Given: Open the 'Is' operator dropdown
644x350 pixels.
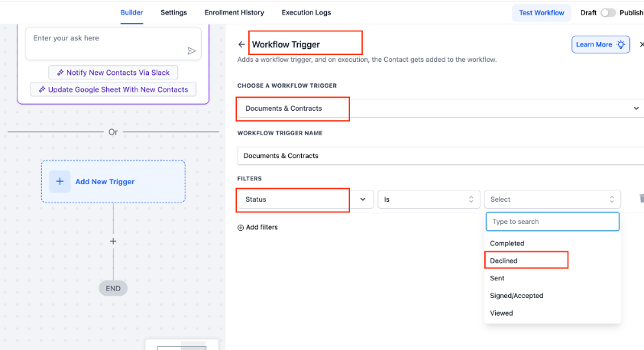Looking at the screenshot, I should (428, 199).
